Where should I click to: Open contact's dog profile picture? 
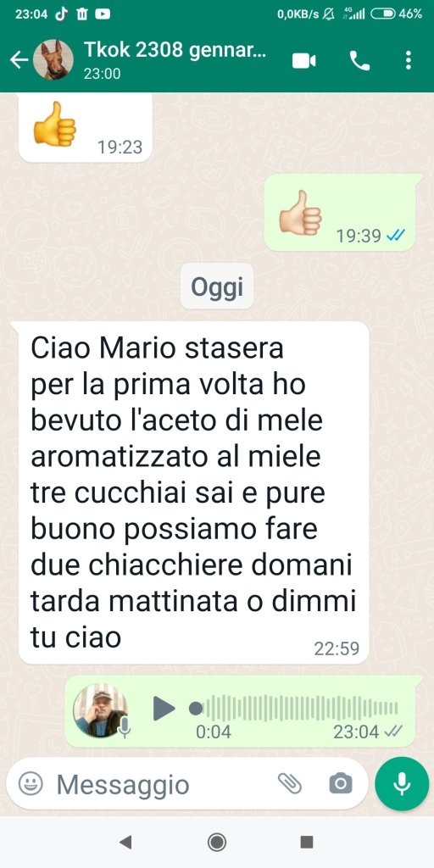53,60
